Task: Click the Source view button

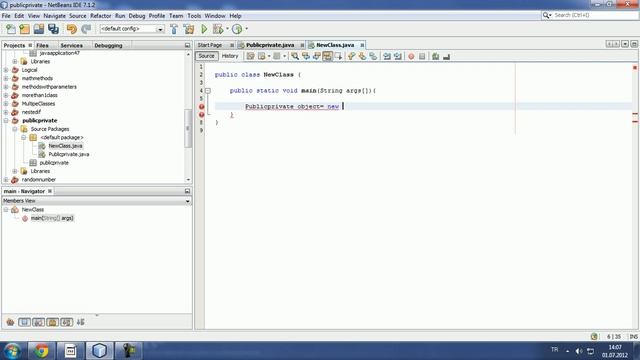Action: 207,56
